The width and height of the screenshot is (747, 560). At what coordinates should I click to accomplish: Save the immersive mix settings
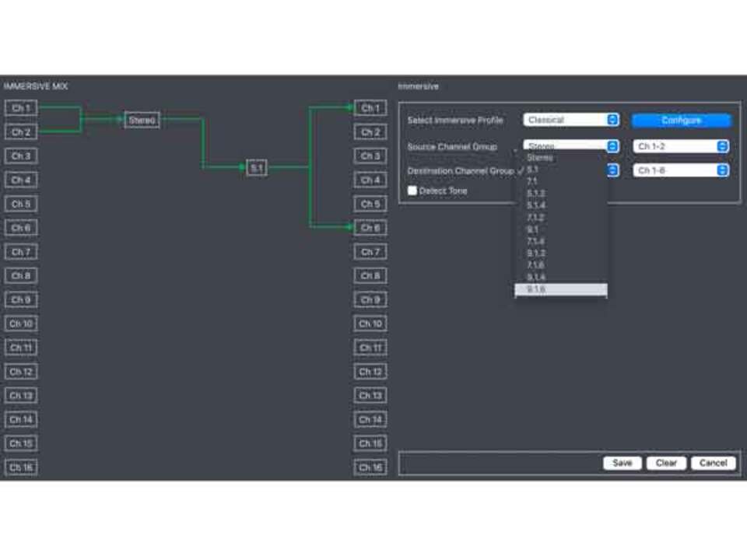(x=622, y=463)
